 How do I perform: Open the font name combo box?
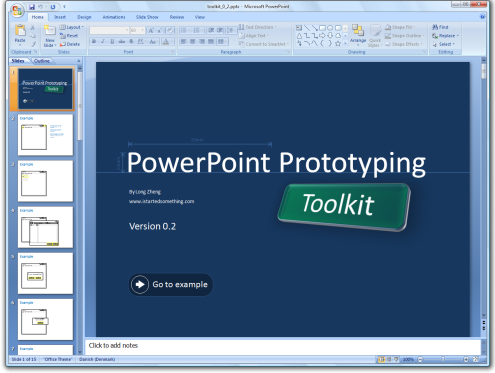(x=109, y=30)
